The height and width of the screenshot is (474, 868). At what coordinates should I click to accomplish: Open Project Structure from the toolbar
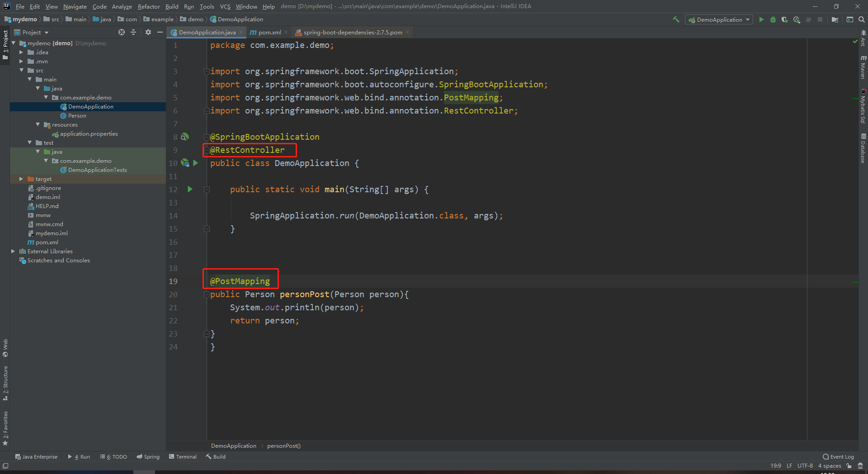[x=835, y=19]
